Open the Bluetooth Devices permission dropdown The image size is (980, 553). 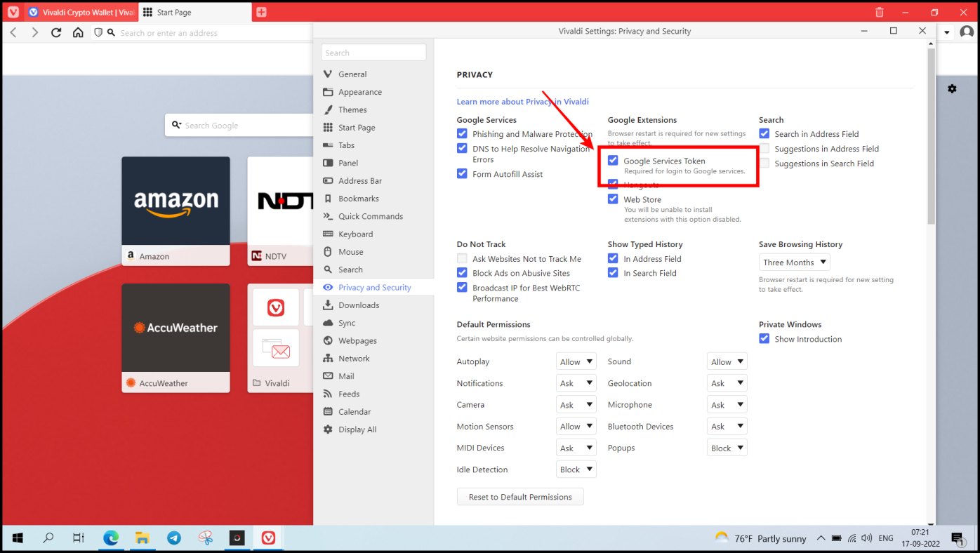click(x=727, y=426)
